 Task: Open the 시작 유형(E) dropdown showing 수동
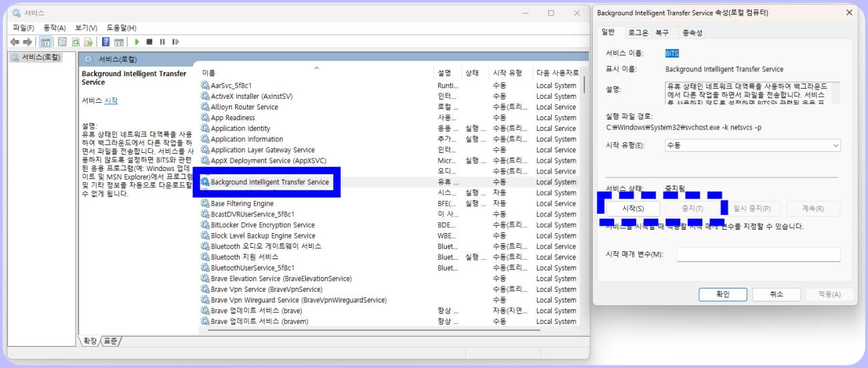click(752, 145)
